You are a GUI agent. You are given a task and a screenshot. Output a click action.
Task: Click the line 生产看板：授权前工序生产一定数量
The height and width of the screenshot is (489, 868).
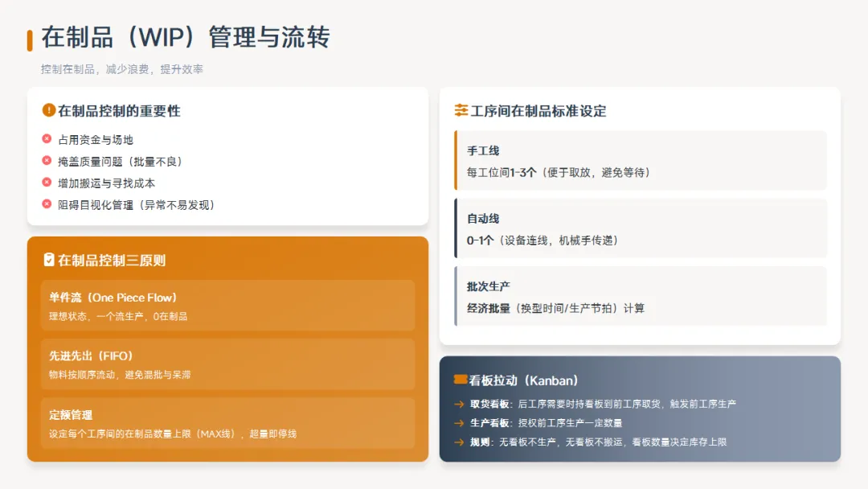click(546, 422)
